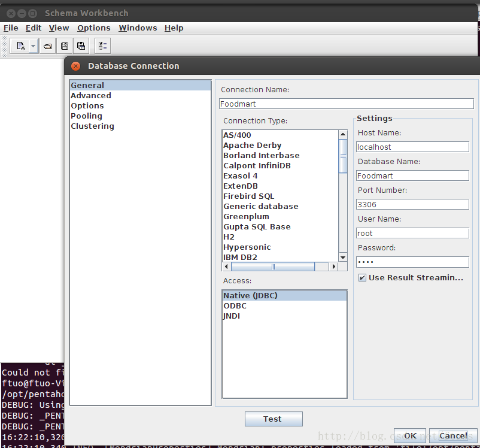Viewport: 480px width, 448px height.
Task: Click the Open file toolbar icon
Action: [48, 46]
